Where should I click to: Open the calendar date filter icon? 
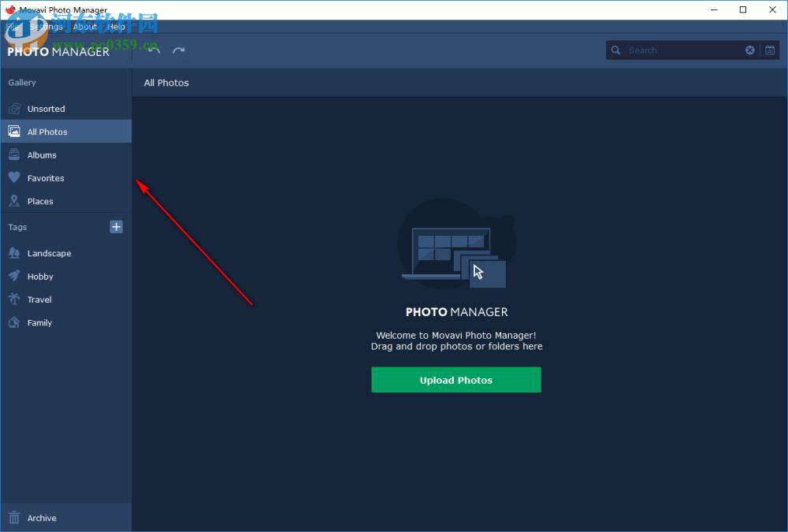[770, 50]
